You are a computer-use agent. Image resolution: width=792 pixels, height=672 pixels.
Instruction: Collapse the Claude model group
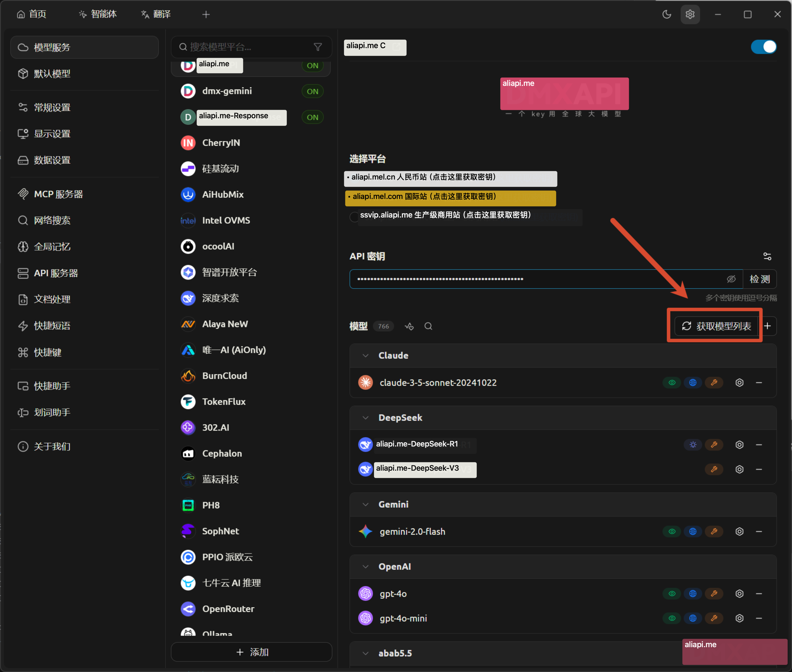(x=365, y=355)
